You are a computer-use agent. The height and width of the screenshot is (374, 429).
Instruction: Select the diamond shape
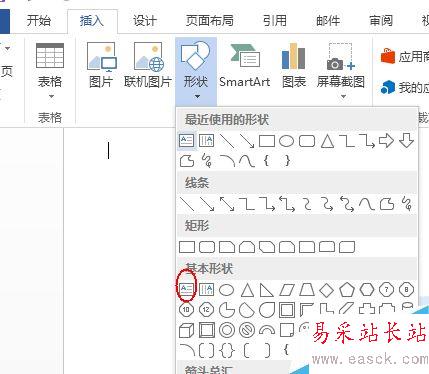pyautogui.click(x=327, y=290)
